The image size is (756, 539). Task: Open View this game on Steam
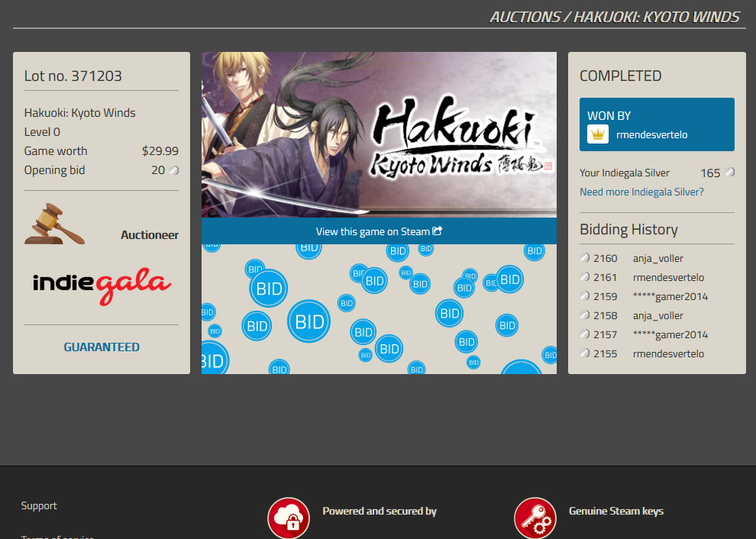point(379,231)
